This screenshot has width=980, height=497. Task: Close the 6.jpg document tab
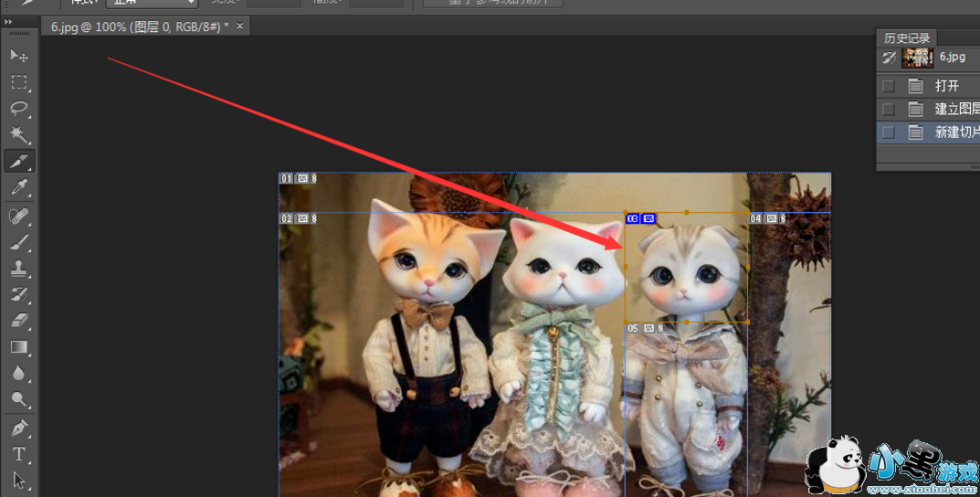point(240,26)
